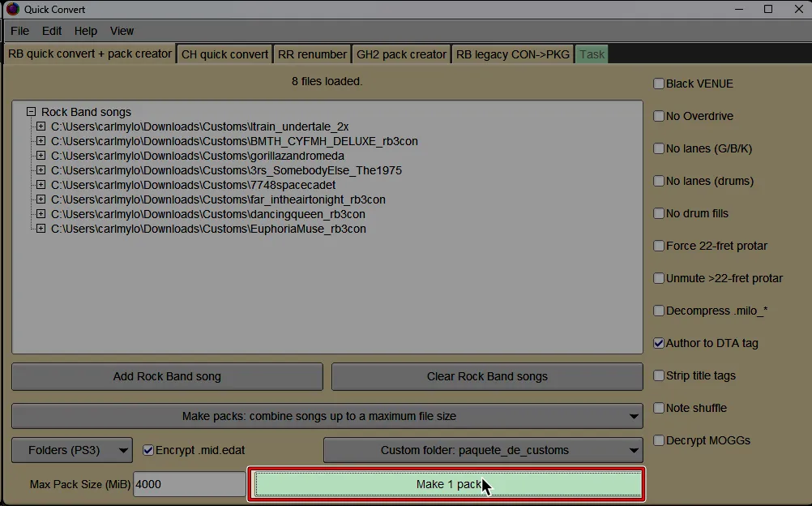Enable the No drum fills checkbox

click(659, 213)
